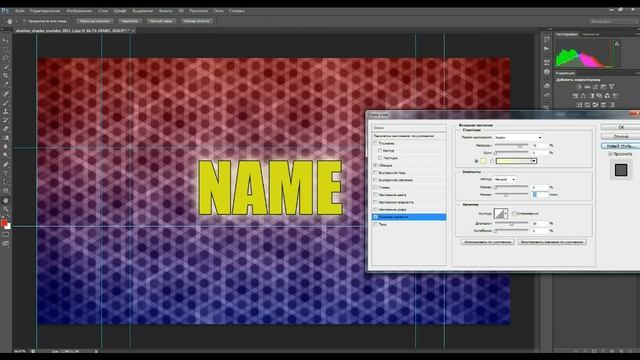
Task: Click Восстановить значения по умолчанию button
Action: click(x=552, y=242)
